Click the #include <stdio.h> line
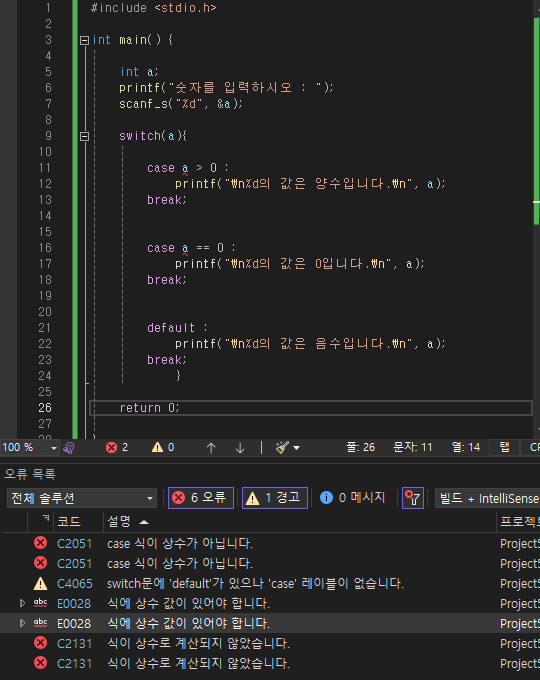 pyautogui.click(x=153, y=8)
